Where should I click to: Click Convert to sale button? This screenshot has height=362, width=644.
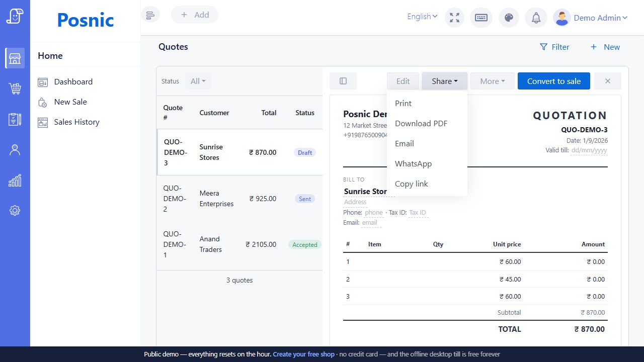[x=554, y=81]
